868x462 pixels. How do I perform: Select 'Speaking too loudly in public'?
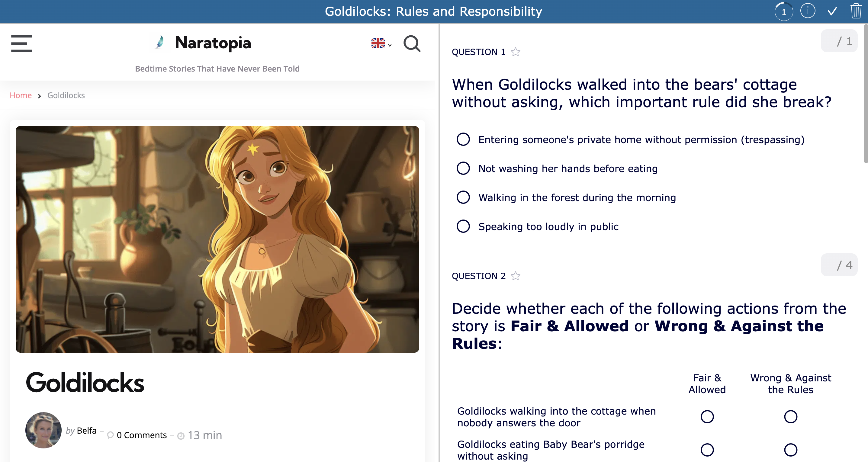pyautogui.click(x=463, y=226)
